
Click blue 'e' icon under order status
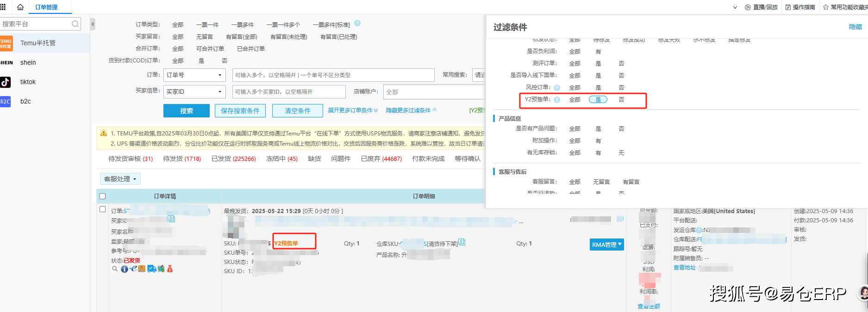[x=133, y=269]
